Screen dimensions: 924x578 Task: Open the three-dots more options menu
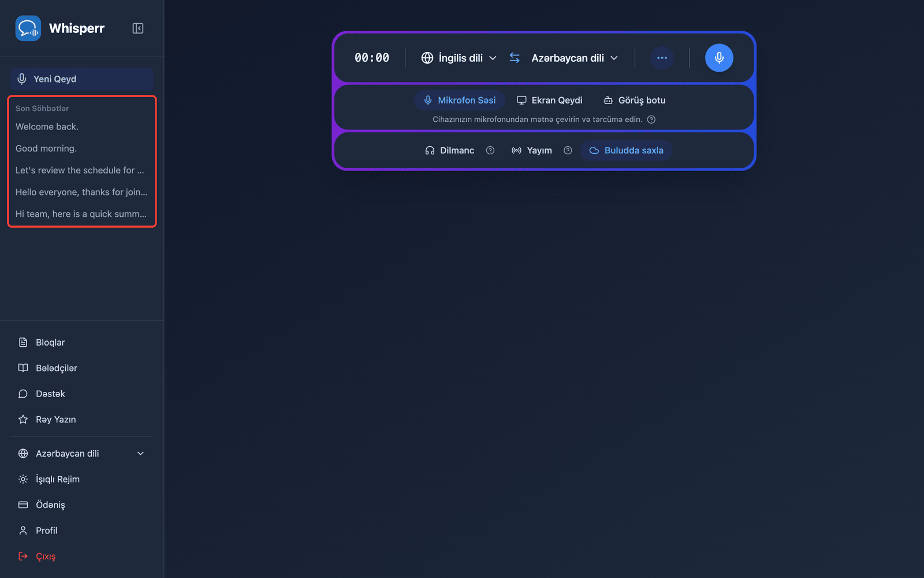pyautogui.click(x=662, y=58)
